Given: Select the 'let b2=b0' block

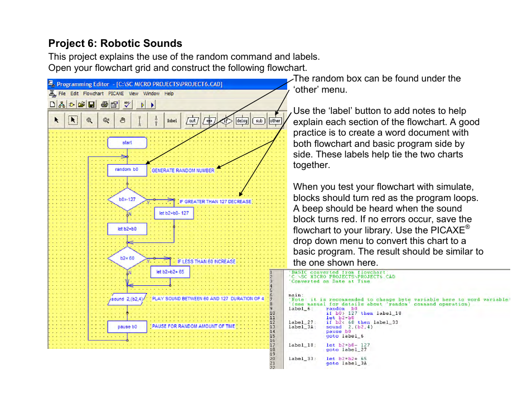Looking at the screenshot, I should 127,229.
